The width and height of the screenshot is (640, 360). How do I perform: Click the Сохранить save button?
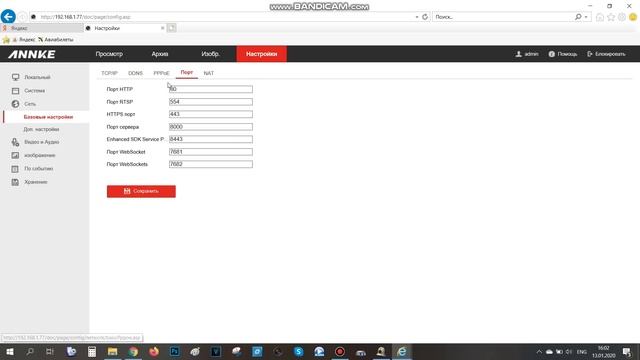[x=141, y=191]
